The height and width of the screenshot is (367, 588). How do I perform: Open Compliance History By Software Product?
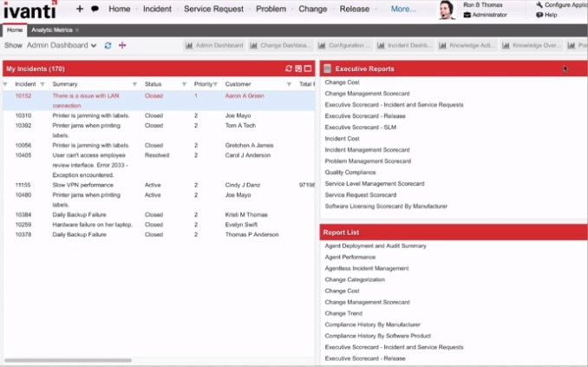(x=377, y=336)
